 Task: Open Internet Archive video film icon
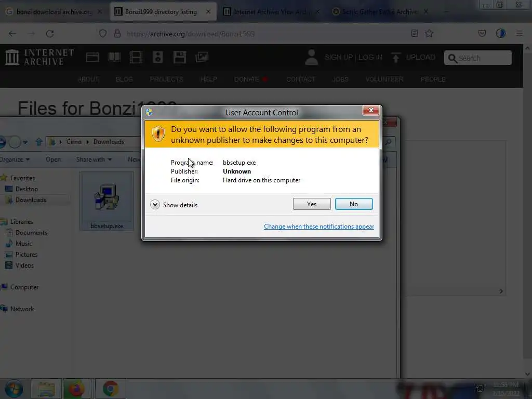point(136,57)
